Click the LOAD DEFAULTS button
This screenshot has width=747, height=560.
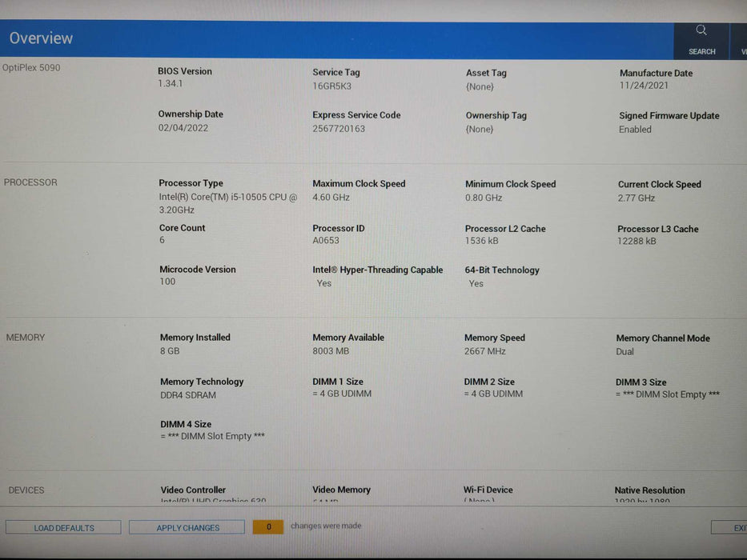click(63, 528)
